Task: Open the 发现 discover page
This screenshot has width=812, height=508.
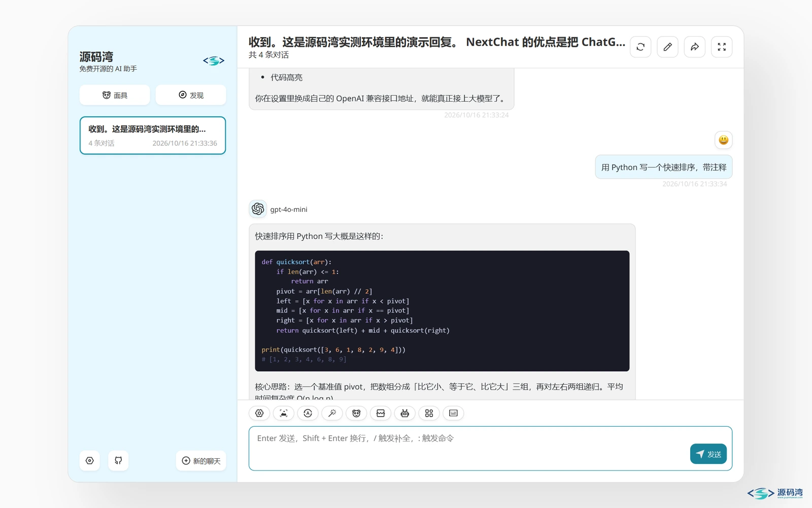Action: pyautogui.click(x=191, y=95)
